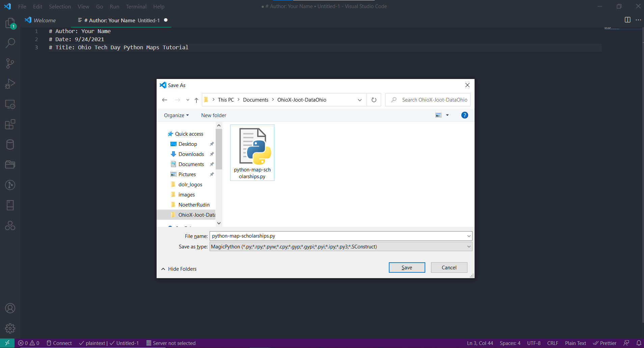Switch to the Welcome tab
This screenshot has height=348, width=644.
45,20
